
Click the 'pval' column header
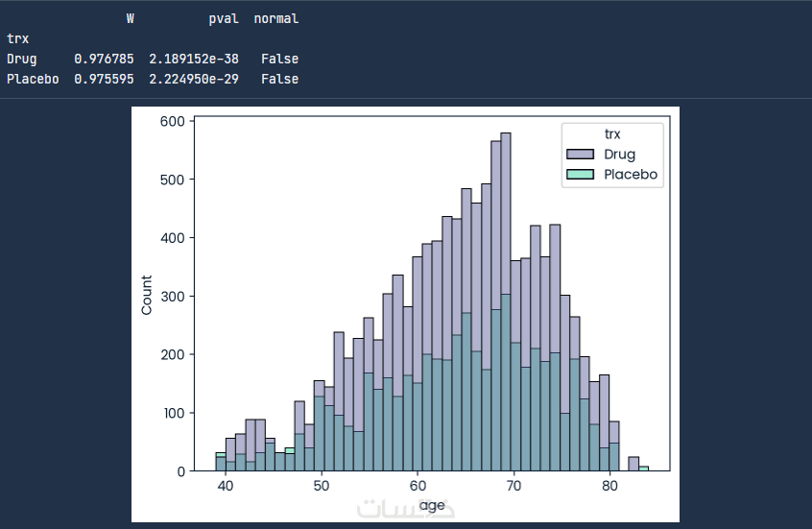[224, 18]
